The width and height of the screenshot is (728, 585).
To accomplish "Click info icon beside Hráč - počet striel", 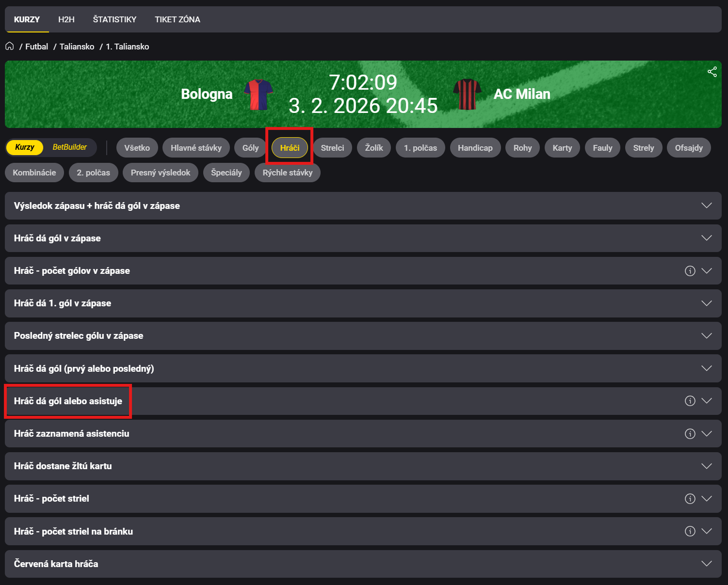I will 690,499.
